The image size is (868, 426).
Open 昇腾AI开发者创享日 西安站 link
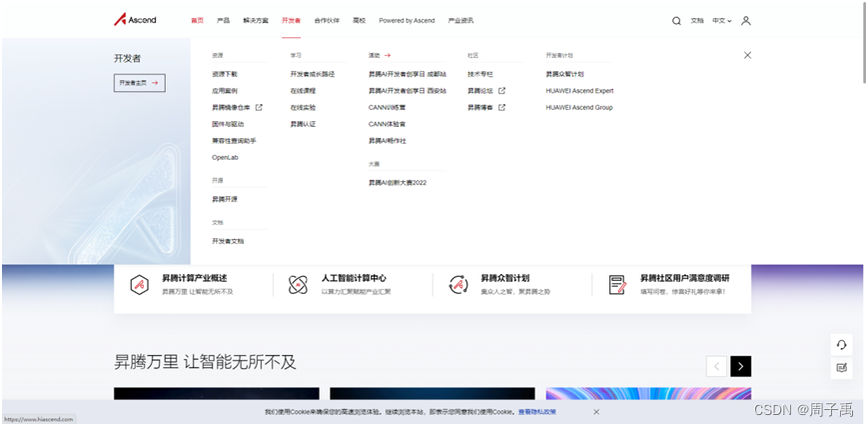pyautogui.click(x=408, y=91)
